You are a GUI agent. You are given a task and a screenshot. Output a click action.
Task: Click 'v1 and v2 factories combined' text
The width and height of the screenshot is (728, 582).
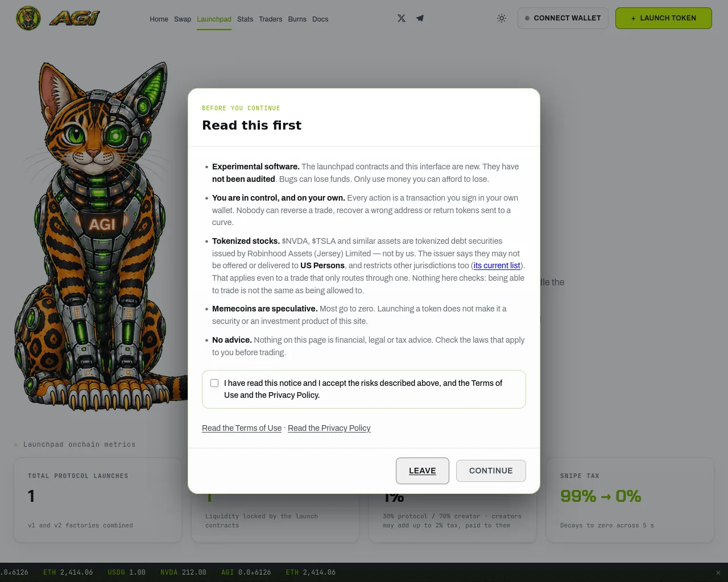[80, 525]
